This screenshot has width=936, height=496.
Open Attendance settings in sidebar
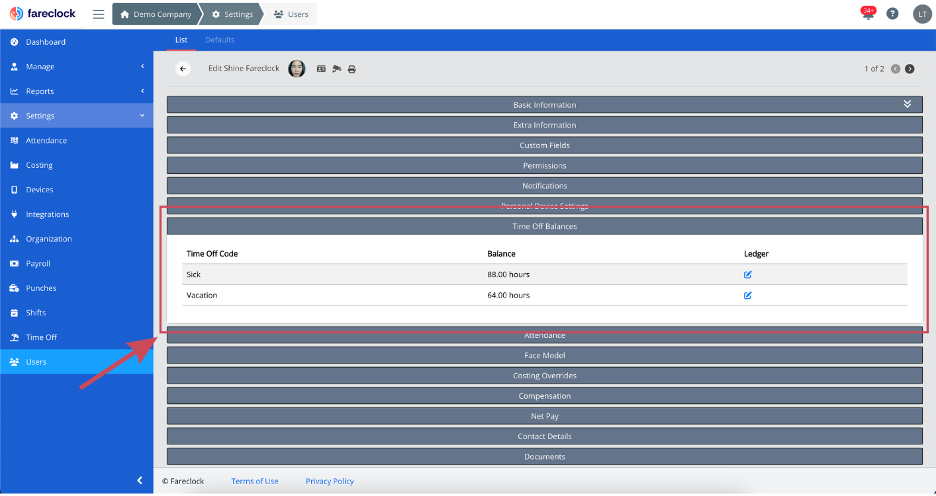pyautogui.click(x=76, y=140)
